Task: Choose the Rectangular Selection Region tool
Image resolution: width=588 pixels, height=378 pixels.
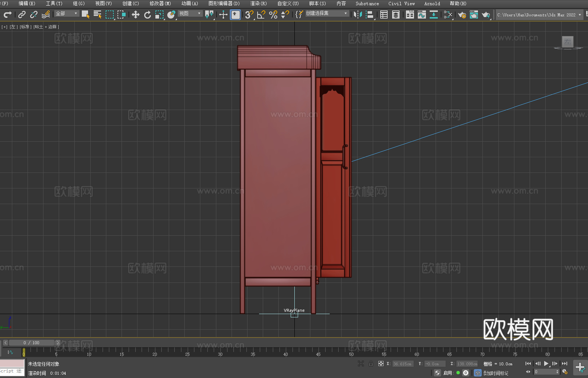Action: click(110, 14)
